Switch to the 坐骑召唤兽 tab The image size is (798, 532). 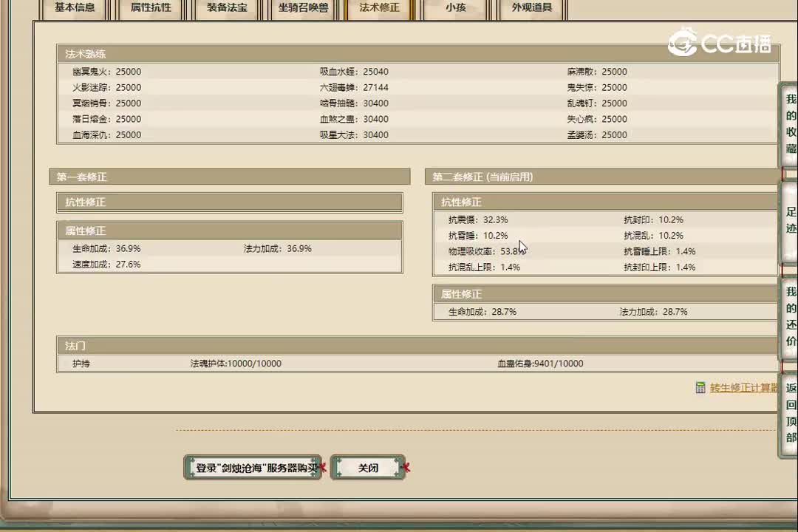(x=302, y=8)
